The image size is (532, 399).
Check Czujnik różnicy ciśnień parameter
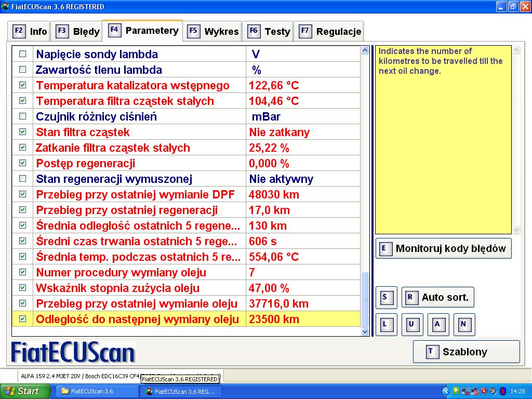tap(22, 116)
